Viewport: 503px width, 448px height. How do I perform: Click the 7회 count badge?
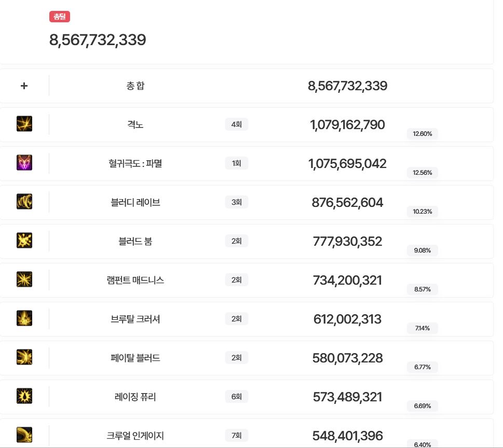click(x=237, y=436)
